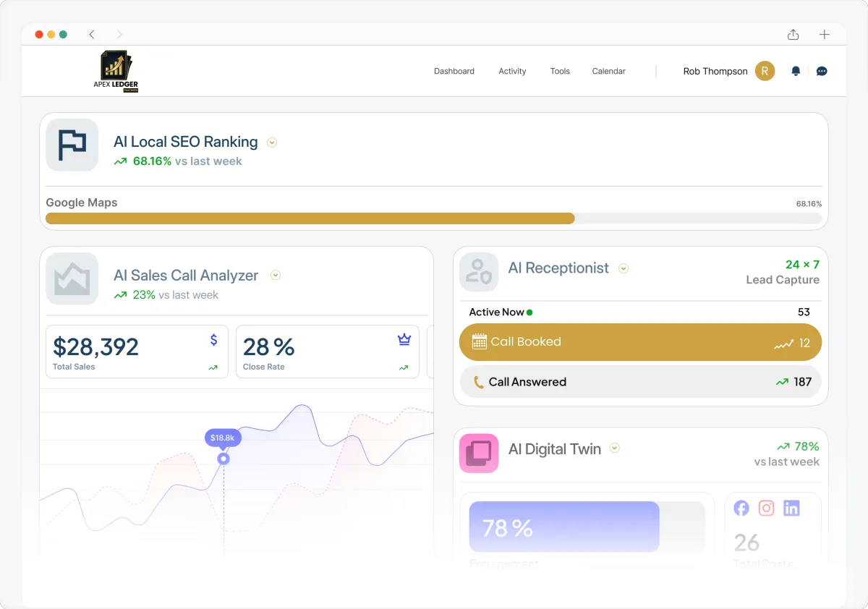This screenshot has height=609, width=868.
Task: Click the AI Receptionist person icon
Action: coord(479,272)
